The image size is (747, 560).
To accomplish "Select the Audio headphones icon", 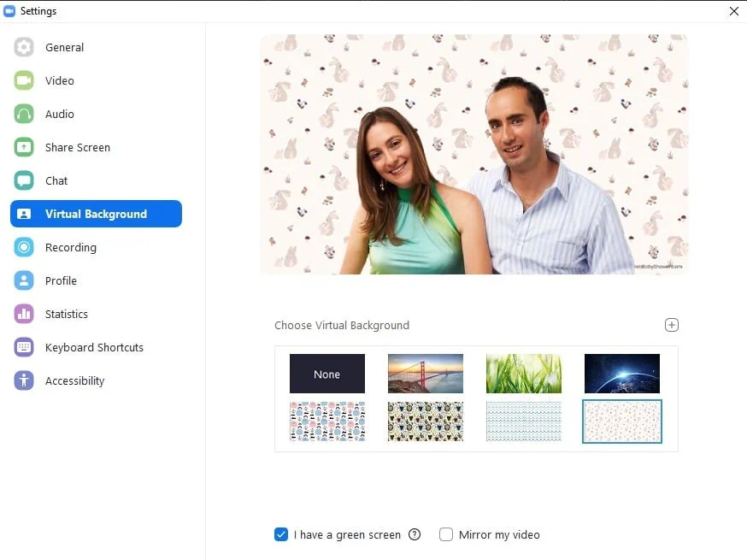I will click(24, 114).
